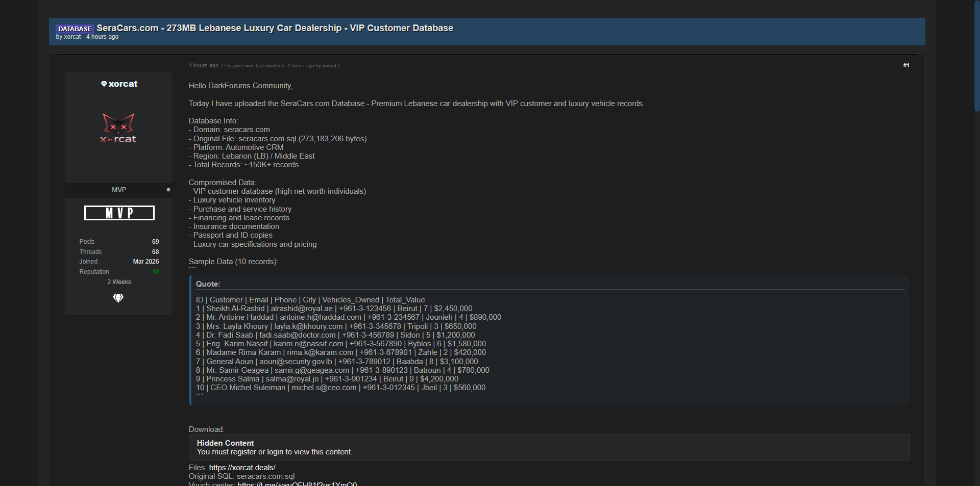Viewport: 980px width, 486px height.
Task: Open the xorcat fox avatar image
Action: point(118,128)
